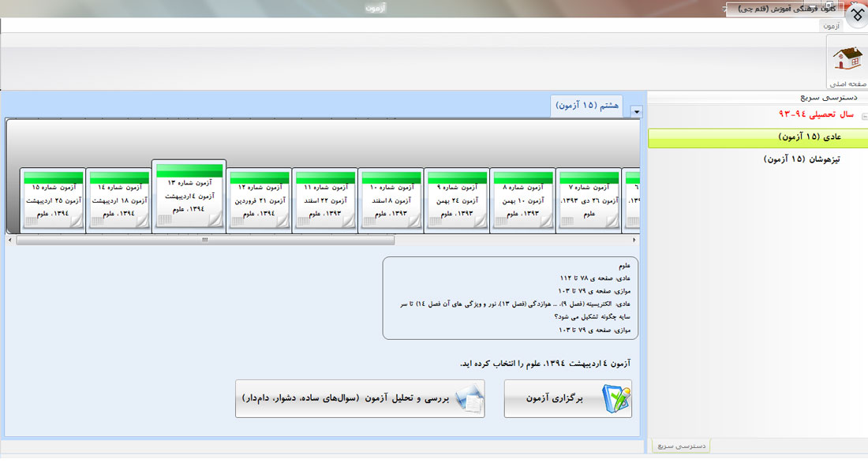Select exam card number 11 (آزمون شماره ۱۱)

pyautogui.click(x=324, y=200)
